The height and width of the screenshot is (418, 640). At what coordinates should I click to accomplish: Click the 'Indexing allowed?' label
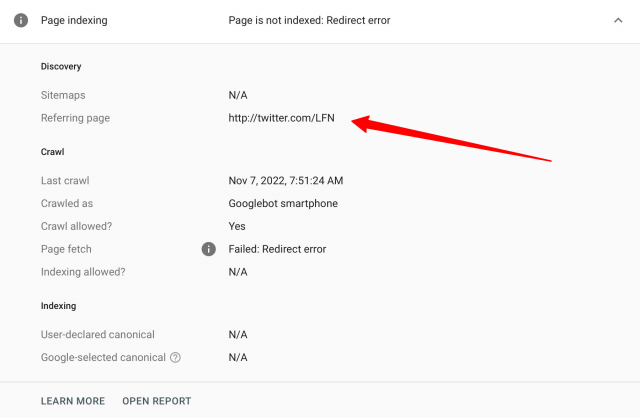pos(83,272)
